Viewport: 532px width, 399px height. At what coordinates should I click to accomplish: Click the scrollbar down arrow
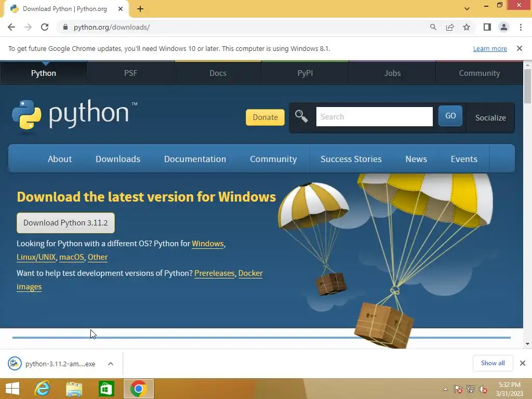527,344
